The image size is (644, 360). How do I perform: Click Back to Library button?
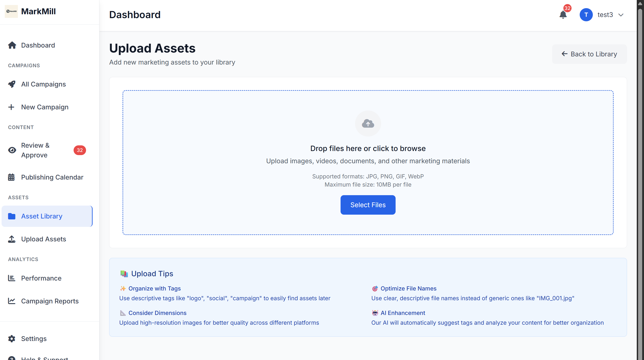[589, 54]
